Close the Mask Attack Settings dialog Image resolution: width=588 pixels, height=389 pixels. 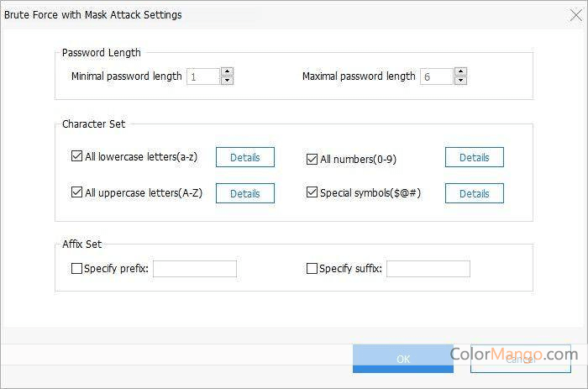(576, 15)
